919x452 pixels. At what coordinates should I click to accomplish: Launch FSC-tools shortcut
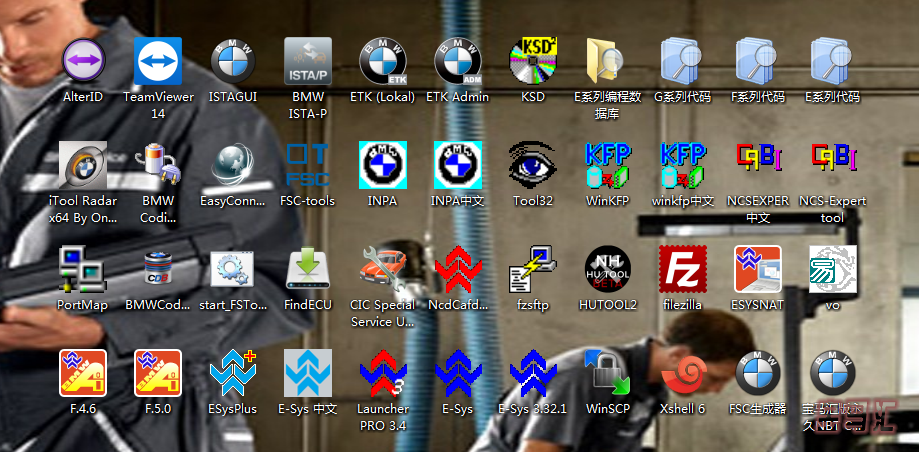[x=308, y=165]
